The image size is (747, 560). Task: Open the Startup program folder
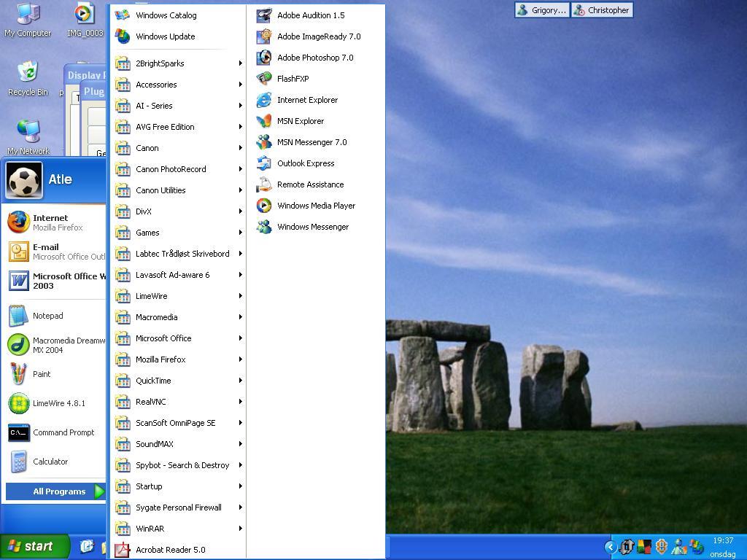pyautogui.click(x=178, y=486)
